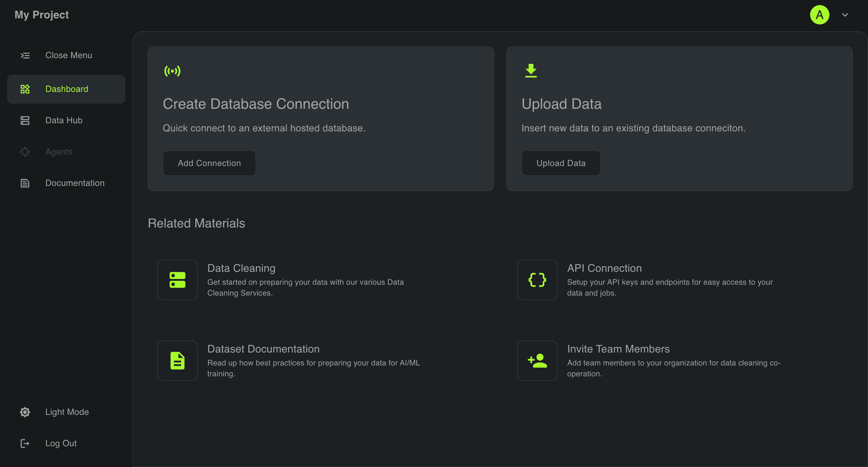Viewport: 868px width, 467px height.
Task: Click the Light Mode sun icon
Action: tap(25, 412)
